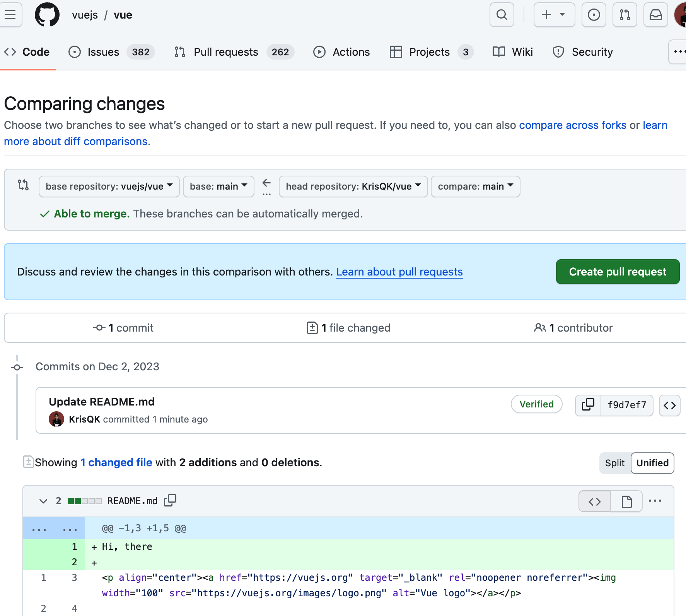Show Verified signature details
This screenshot has height=616, width=686.
tap(536, 404)
